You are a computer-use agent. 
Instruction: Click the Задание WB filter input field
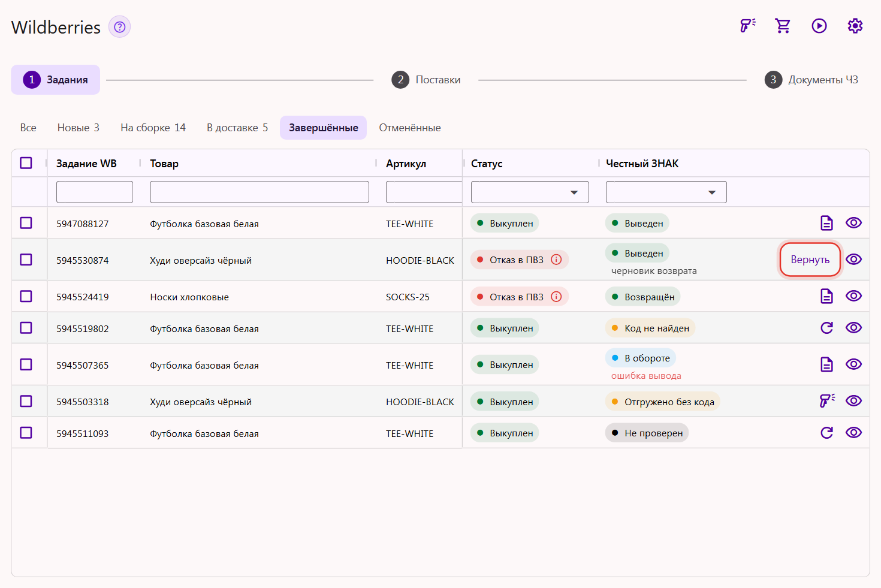click(95, 192)
